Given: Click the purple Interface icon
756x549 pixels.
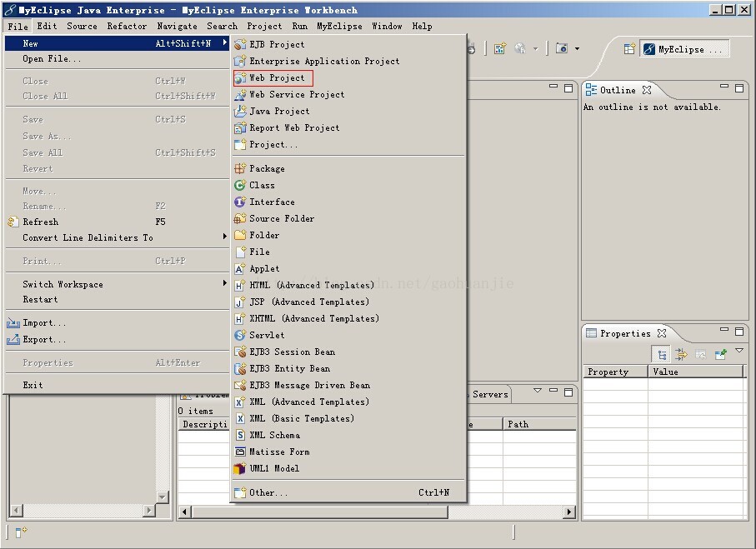Looking at the screenshot, I should [239, 202].
